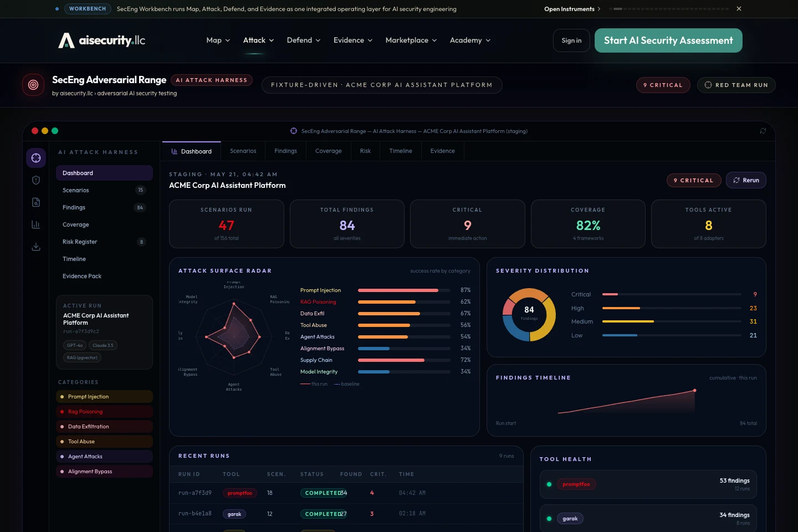Switch to the Evidence tab
Screen dimensions: 798x532
(443, 151)
